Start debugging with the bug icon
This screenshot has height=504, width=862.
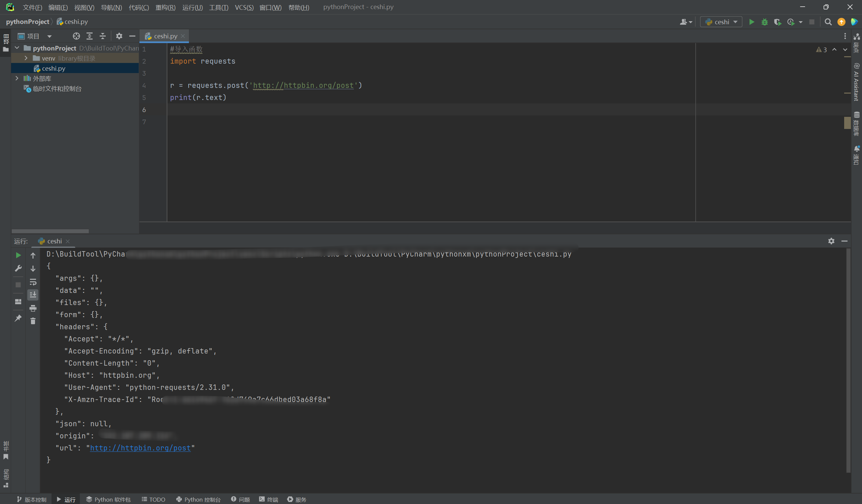pyautogui.click(x=764, y=22)
